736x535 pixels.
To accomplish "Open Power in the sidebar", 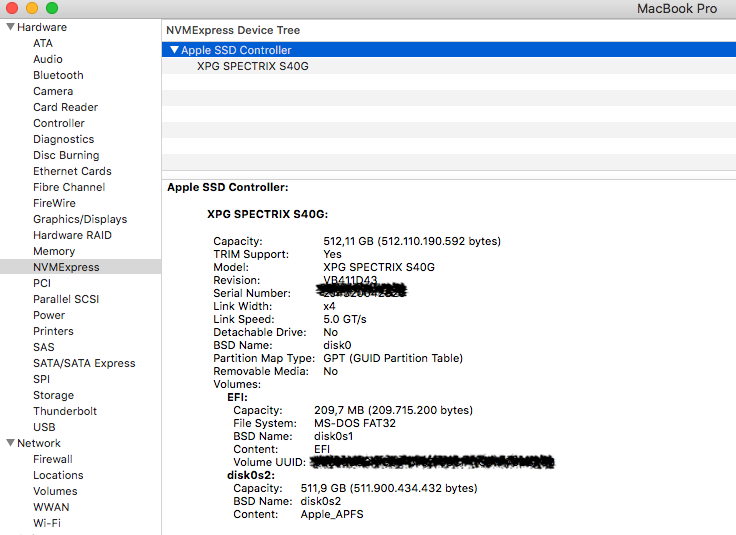I will click(49, 315).
